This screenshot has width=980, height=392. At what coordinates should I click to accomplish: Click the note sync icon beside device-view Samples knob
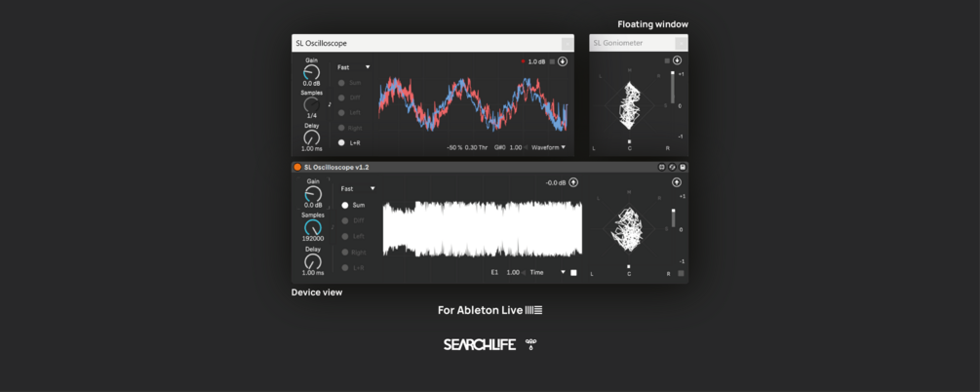[333, 227]
